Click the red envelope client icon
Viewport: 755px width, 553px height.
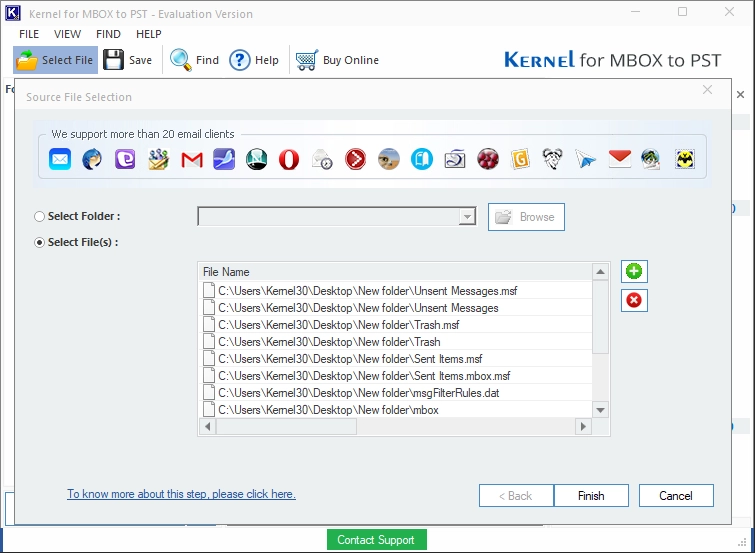(x=620, y=158)
